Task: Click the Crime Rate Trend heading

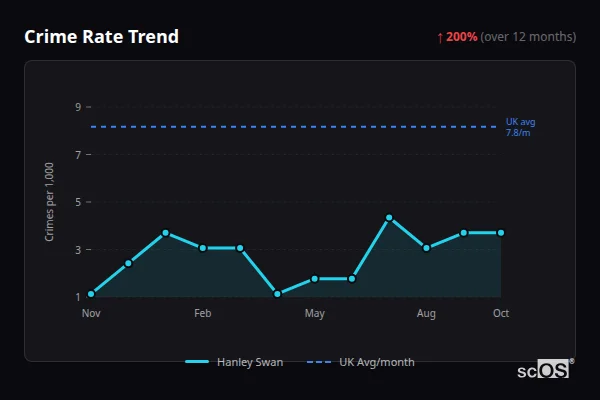Action: (101, 37)
